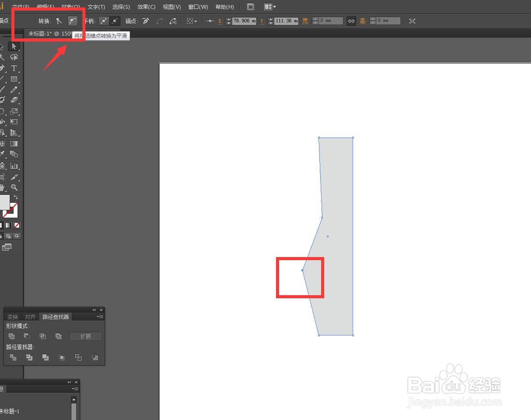Viewport: 531px width, 420px height.
Task: Set paint to Gradient mode button
Action: 8,225
